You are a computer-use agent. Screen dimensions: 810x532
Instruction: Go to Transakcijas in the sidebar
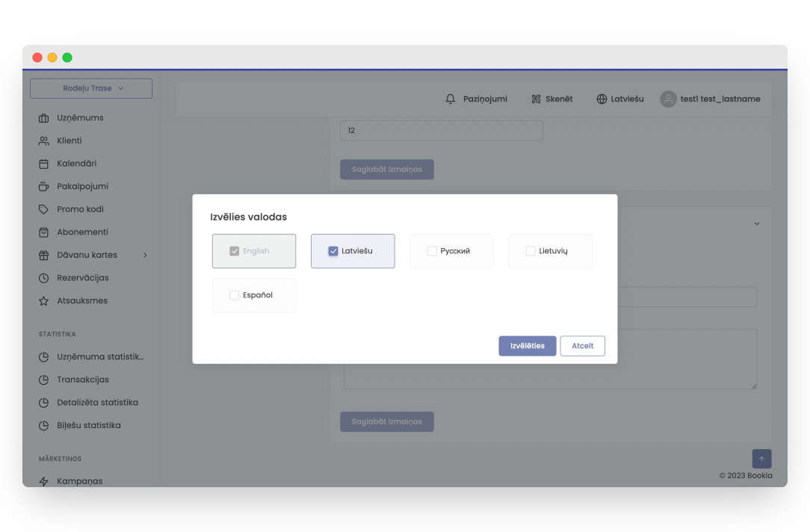[x=83, y=380]
